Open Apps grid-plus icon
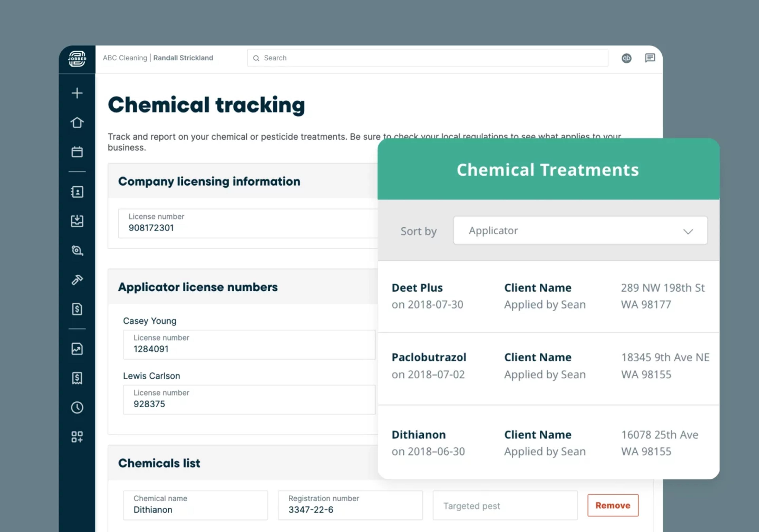Screen dimensions: 759x532 click(x=77, y=437)
